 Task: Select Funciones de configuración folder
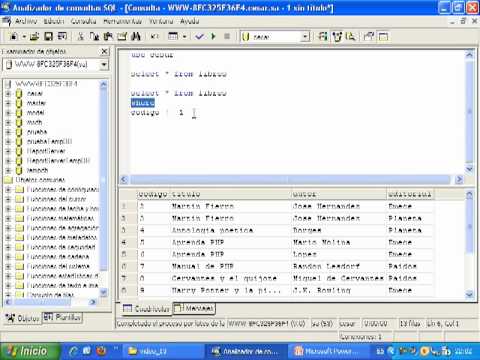[63, 190]
